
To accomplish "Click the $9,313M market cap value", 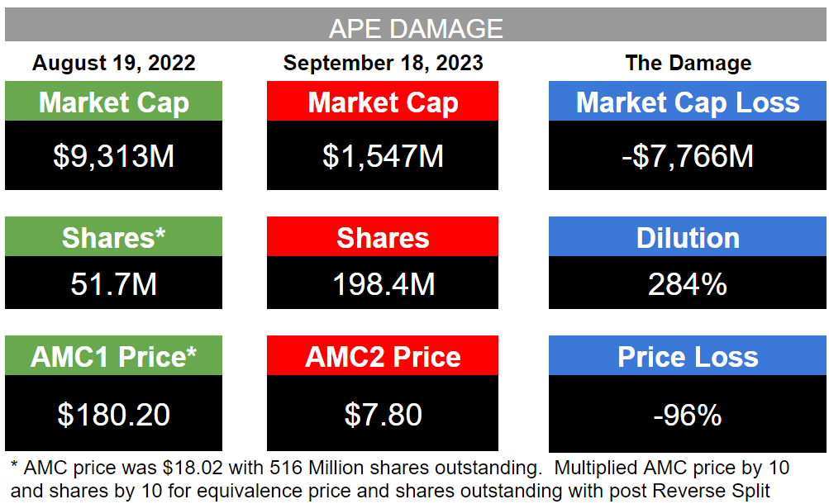I will [x=114, y=156].
